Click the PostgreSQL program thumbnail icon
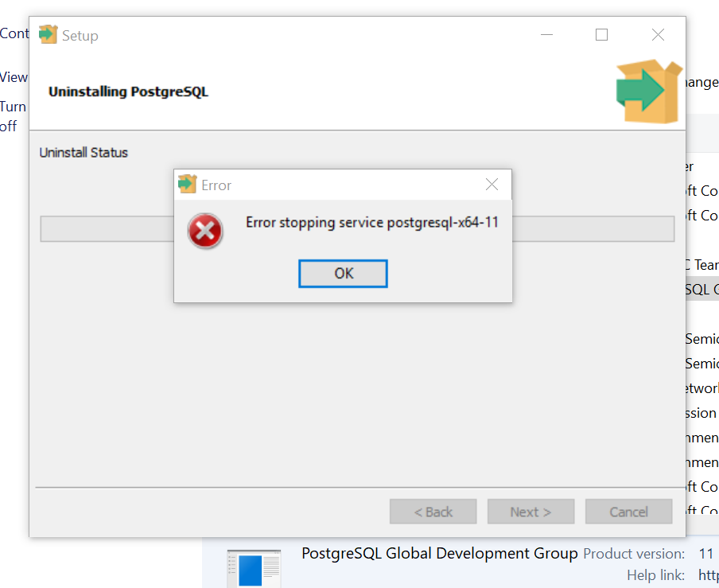Image resolution: width=719 pixels, height=588 pixels. coord(254,569)
